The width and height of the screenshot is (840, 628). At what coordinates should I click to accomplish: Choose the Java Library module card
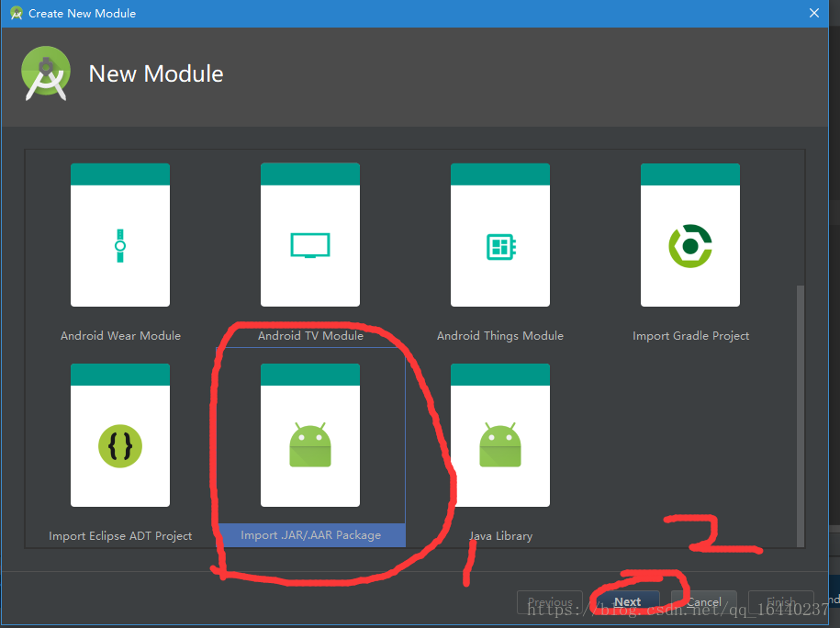point(499,435)
